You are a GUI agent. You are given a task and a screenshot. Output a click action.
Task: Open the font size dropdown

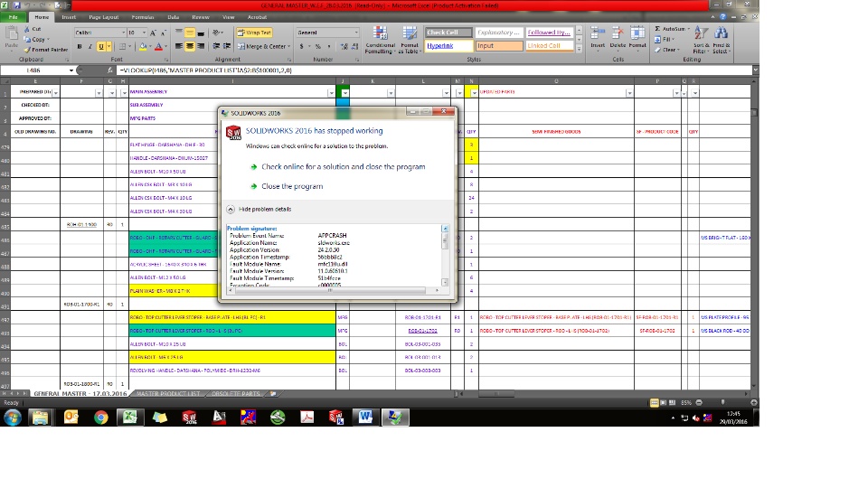point(144,33)
